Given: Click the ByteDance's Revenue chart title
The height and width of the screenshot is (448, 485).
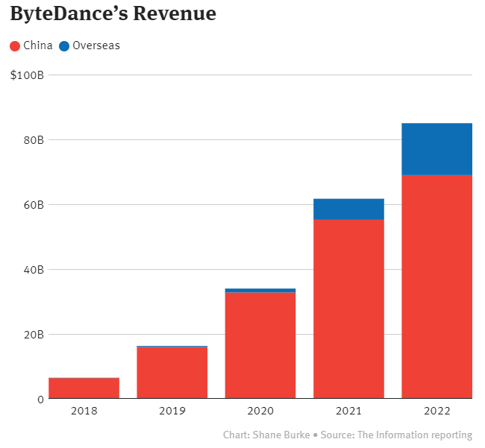Looking at the screenshot, I should (x=113, y=14).
